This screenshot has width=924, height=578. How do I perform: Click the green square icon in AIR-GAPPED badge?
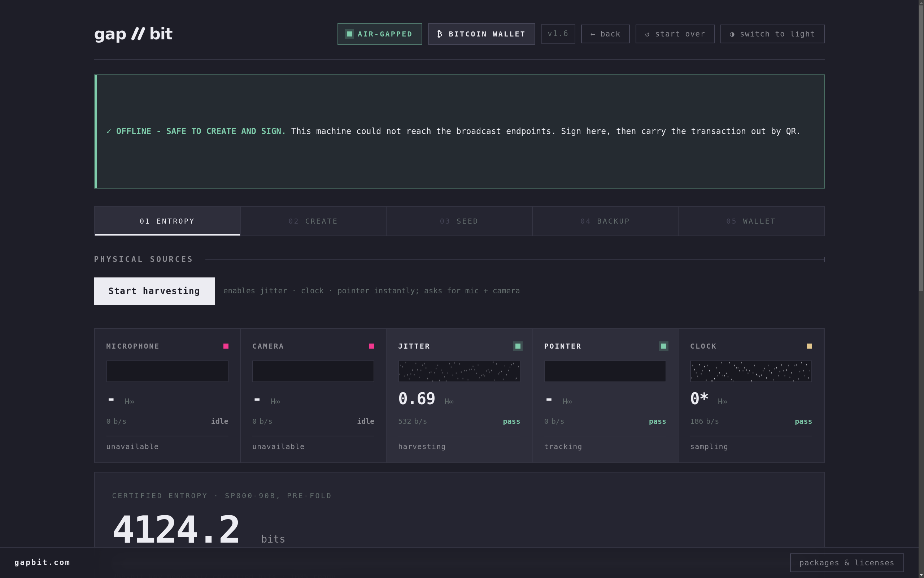tap(349, 34)
